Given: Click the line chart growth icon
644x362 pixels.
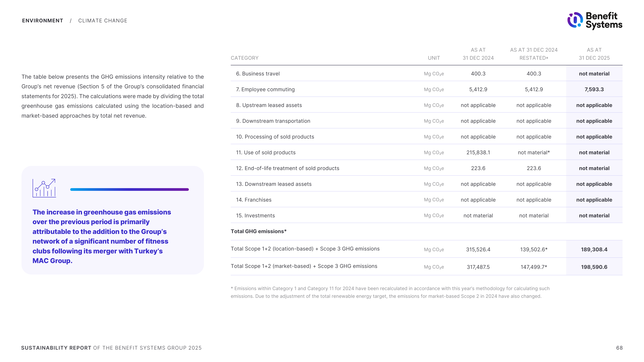Looking at the screenshot, I should pyautogui.click(x=44, y=188).
